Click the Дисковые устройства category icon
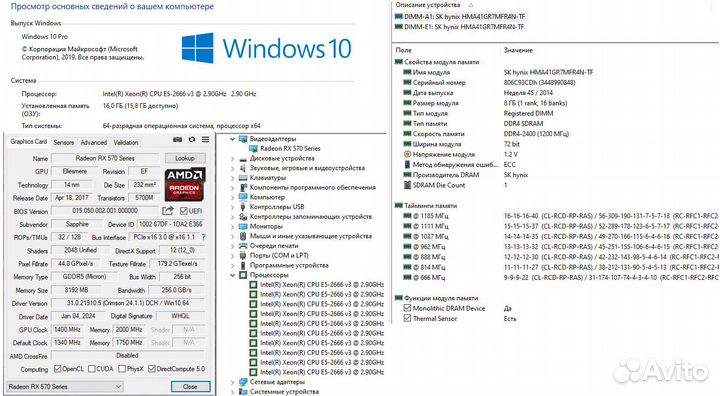The width and height of the screenshot is (720, 396). [243, 158]
